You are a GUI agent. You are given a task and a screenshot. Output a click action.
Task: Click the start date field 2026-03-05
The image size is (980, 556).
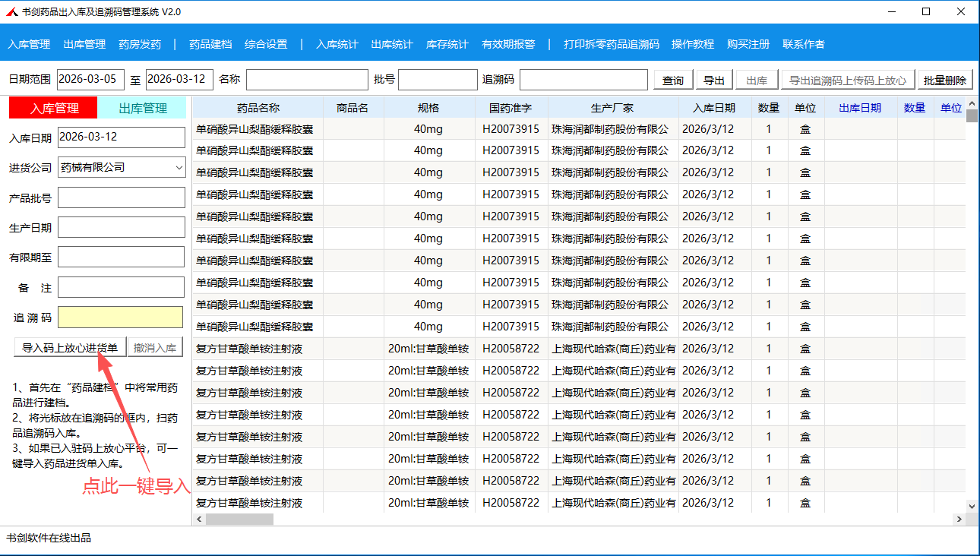[x=90, y=80]
